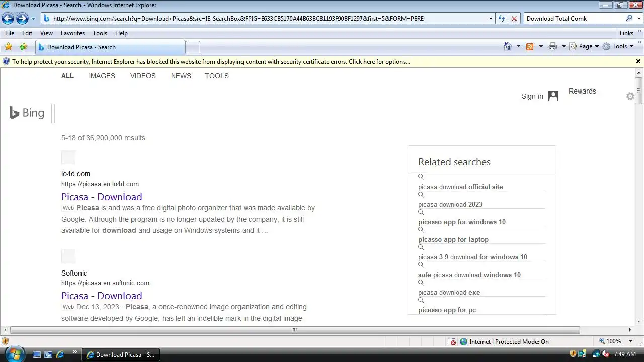Select related search picasa download exe

pos(449,292)
